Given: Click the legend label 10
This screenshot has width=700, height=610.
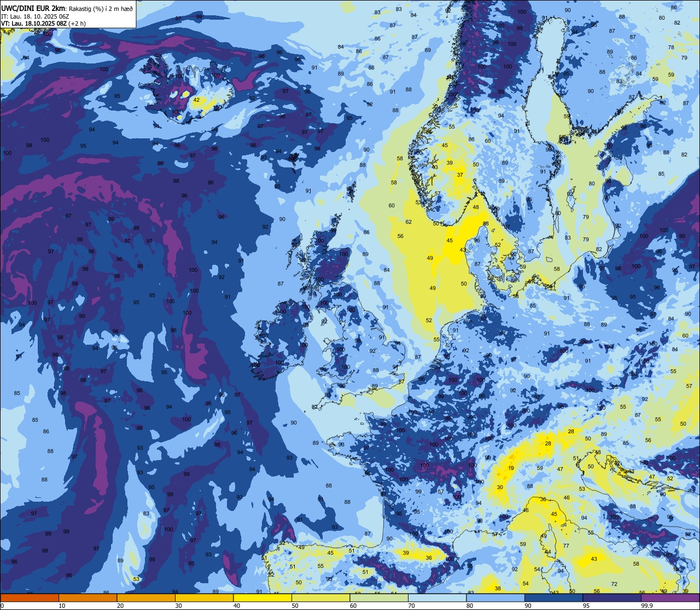Looking at the screenshot, I should 62,606.
